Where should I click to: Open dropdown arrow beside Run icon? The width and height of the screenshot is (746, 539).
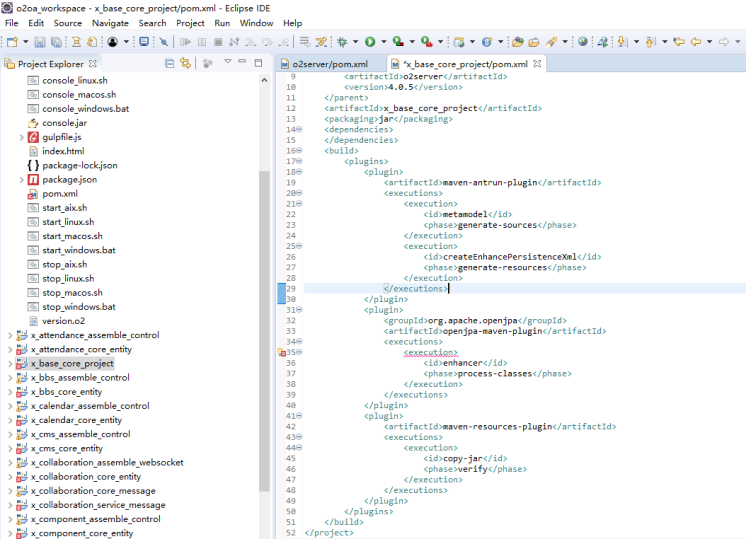[383, 42]
